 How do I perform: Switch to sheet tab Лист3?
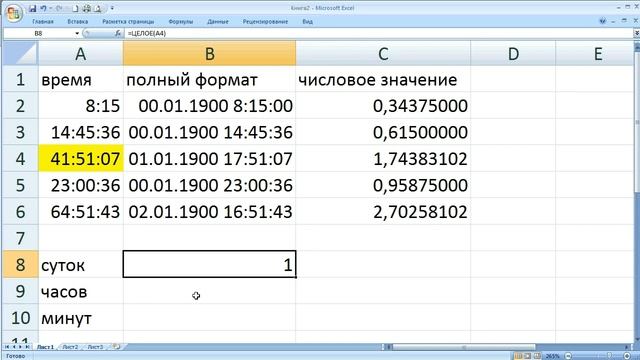(x=95, y=347)
